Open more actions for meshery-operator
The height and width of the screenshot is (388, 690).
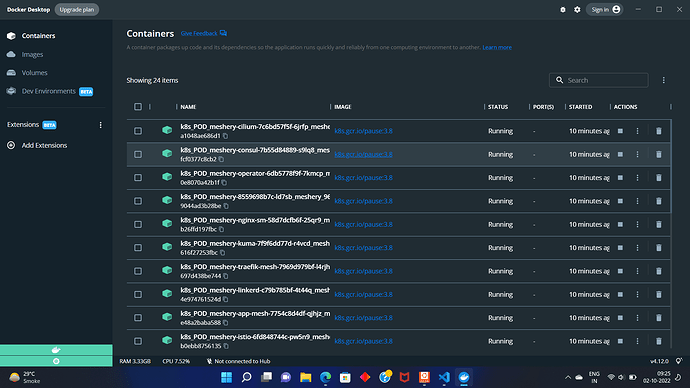pos(637,177)
